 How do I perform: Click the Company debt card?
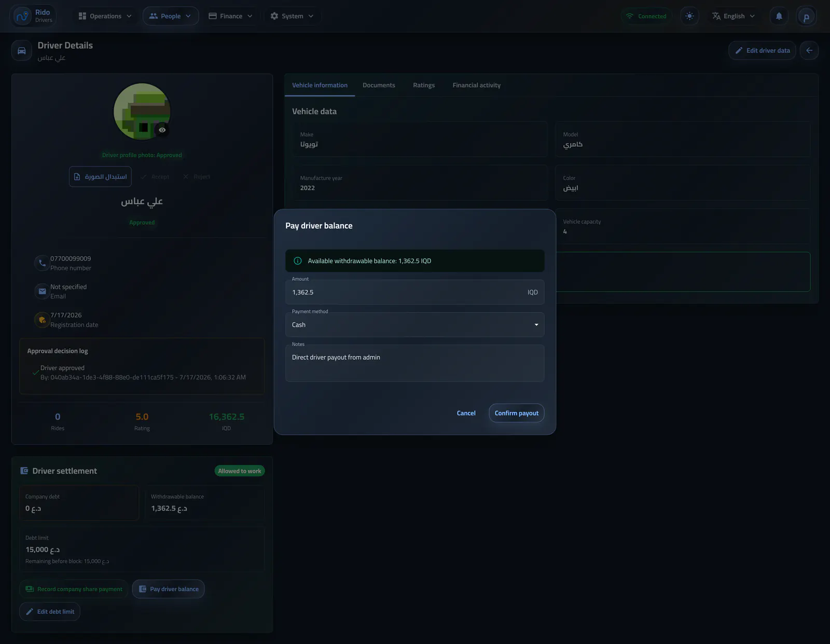click(x=79, y=503)
